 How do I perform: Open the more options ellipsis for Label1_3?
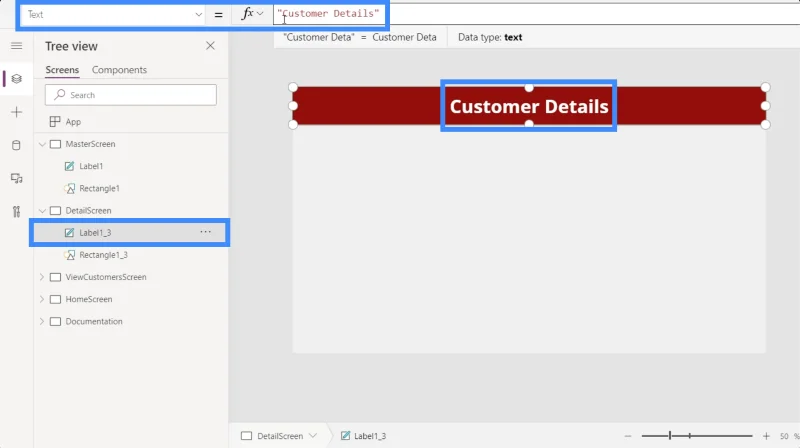coord(206,232)
